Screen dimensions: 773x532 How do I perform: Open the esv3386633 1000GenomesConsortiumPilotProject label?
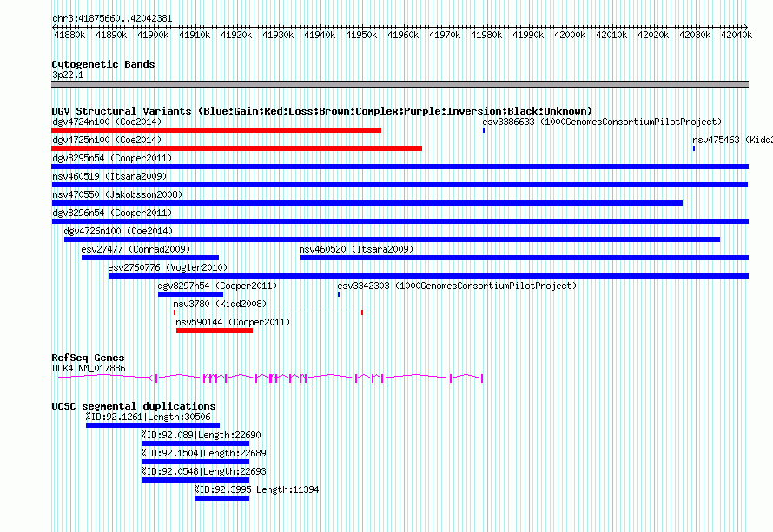[x=602, y=122]
